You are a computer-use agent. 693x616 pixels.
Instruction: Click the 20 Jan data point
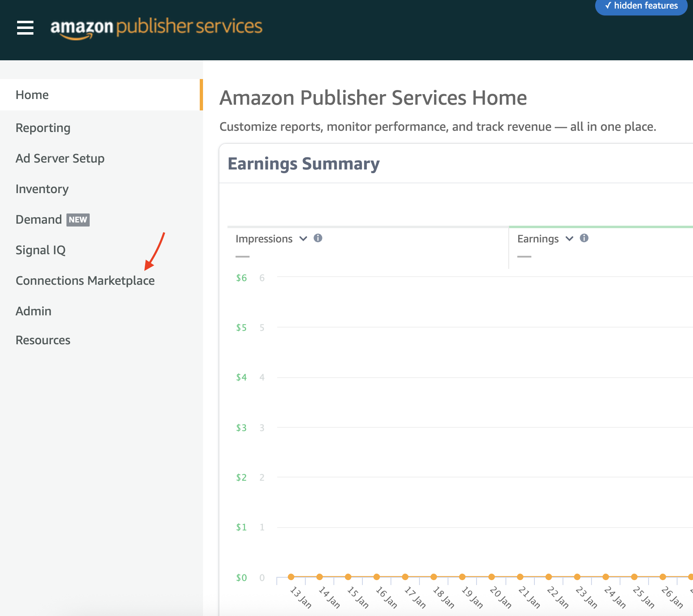[492, 577]
